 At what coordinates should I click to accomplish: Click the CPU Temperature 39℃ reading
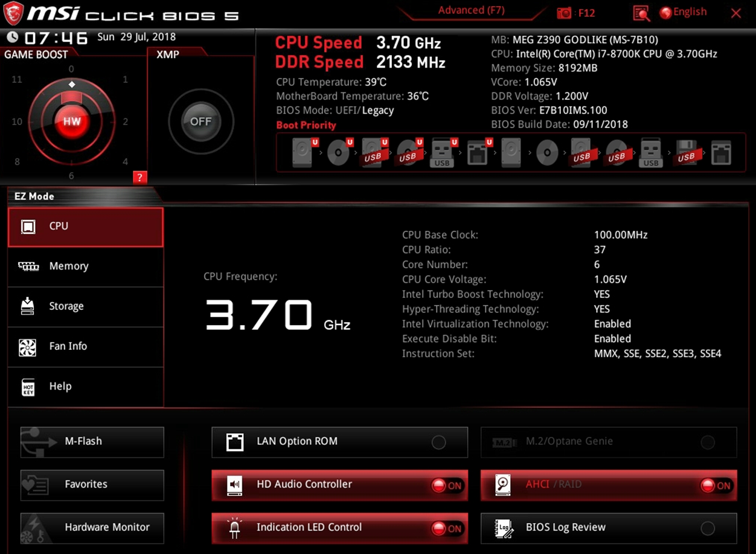coord(376,82)
